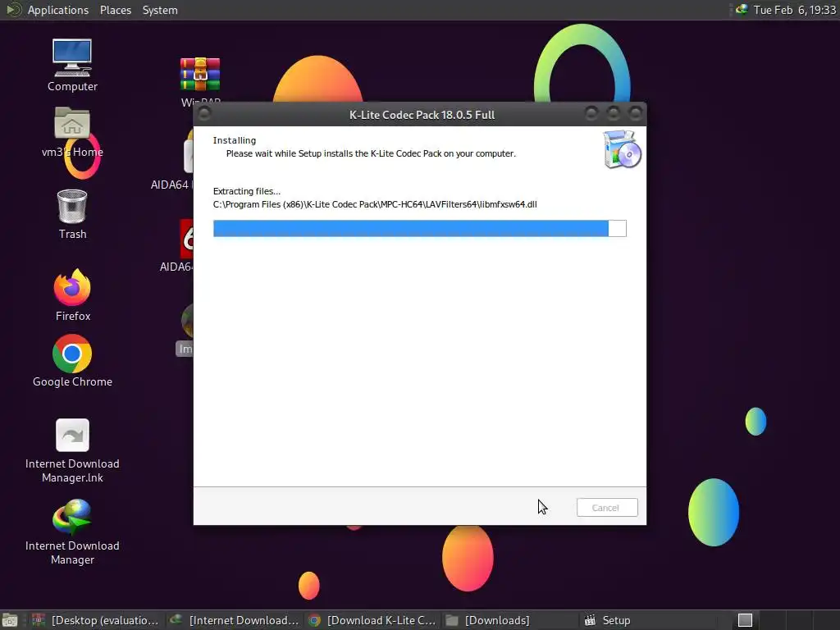This screenshot has height=630, width=840.
Task: Click the Cancel button in the installer
Action: point(607,507)
